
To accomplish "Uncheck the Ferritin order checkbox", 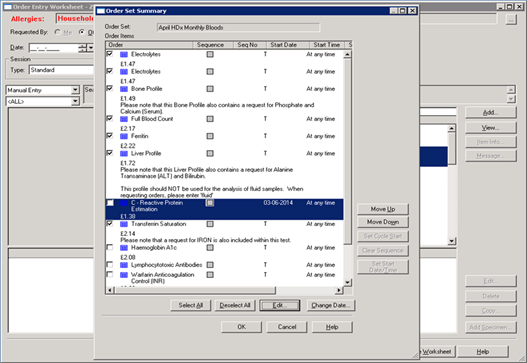I will coord(110,135).
